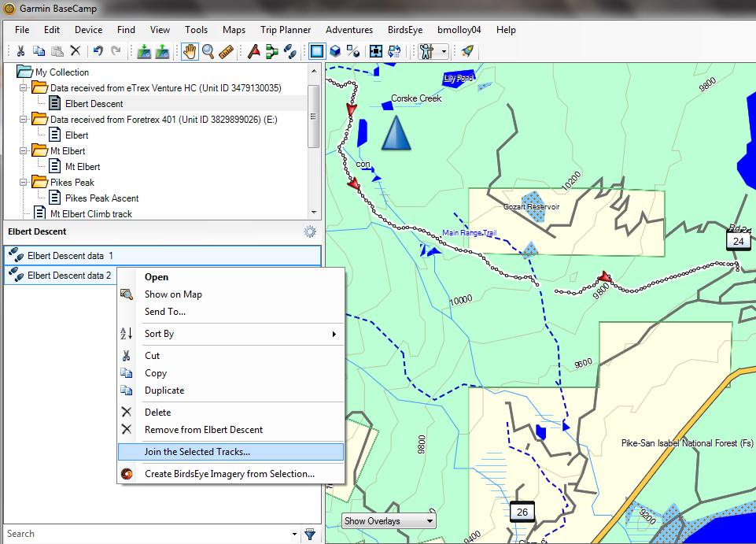Redo the last undone action
The height and width of the screenshot is (544, 756).
pos(116,50)
